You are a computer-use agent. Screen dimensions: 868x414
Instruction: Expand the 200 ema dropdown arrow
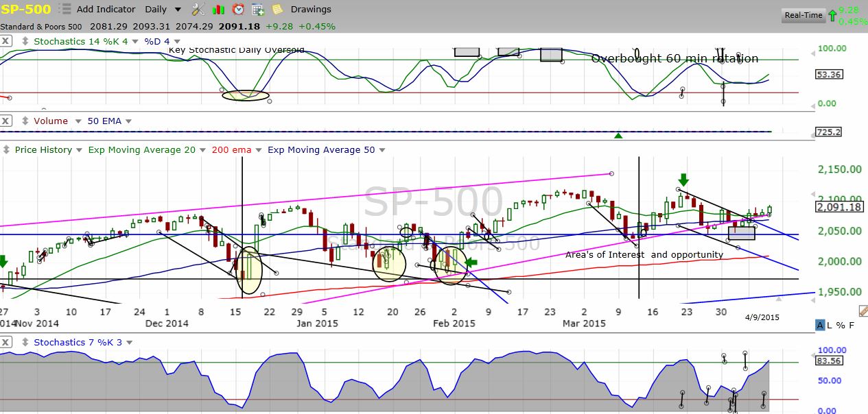coord(256,150)
